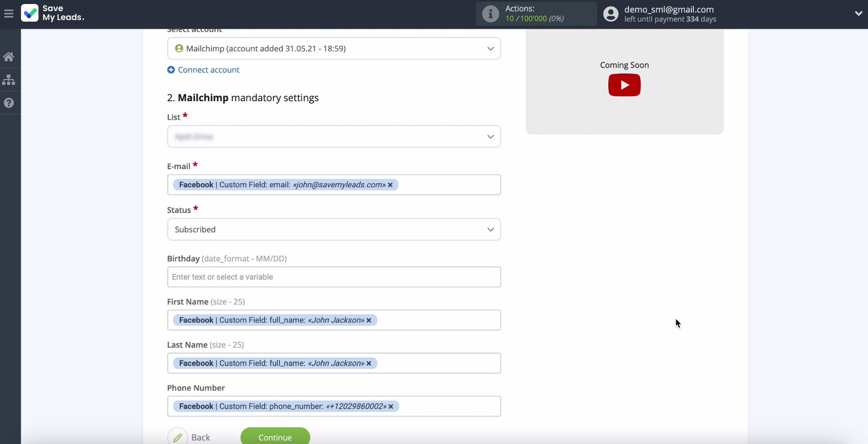Open the Mailchimp account dropdown
The width and height of the screenshot is (868, 444).
tap(334, 48)
